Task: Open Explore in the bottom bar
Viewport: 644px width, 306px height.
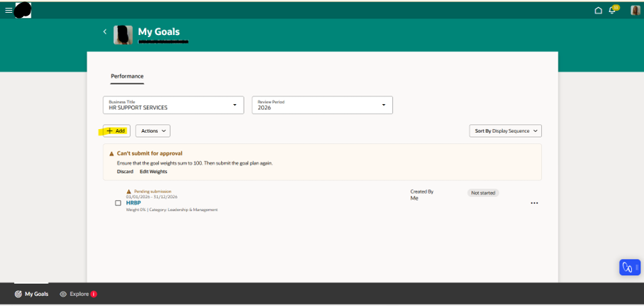Action: [78, 294]
